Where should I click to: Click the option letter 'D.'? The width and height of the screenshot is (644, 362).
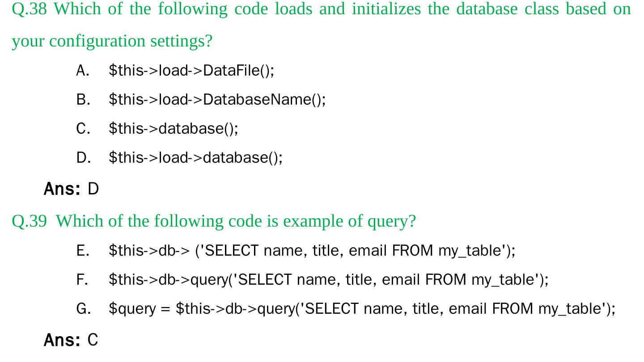coord(83,158)
